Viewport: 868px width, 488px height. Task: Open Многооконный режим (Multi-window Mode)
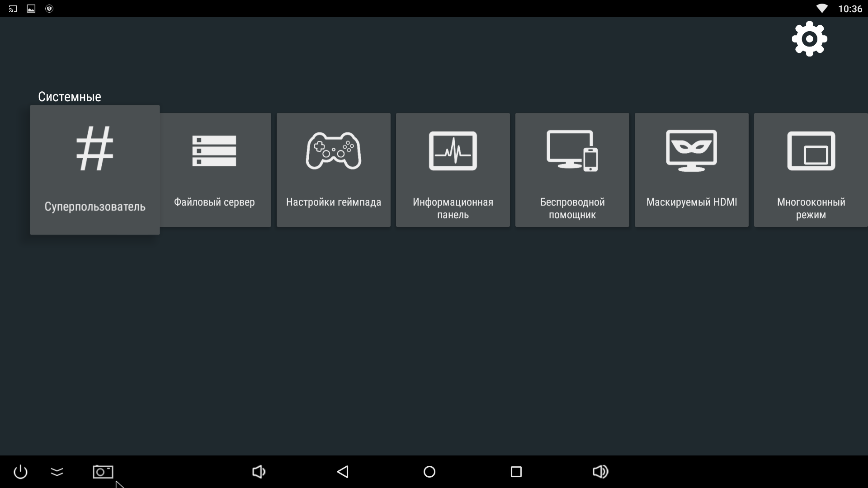[811, 169]
